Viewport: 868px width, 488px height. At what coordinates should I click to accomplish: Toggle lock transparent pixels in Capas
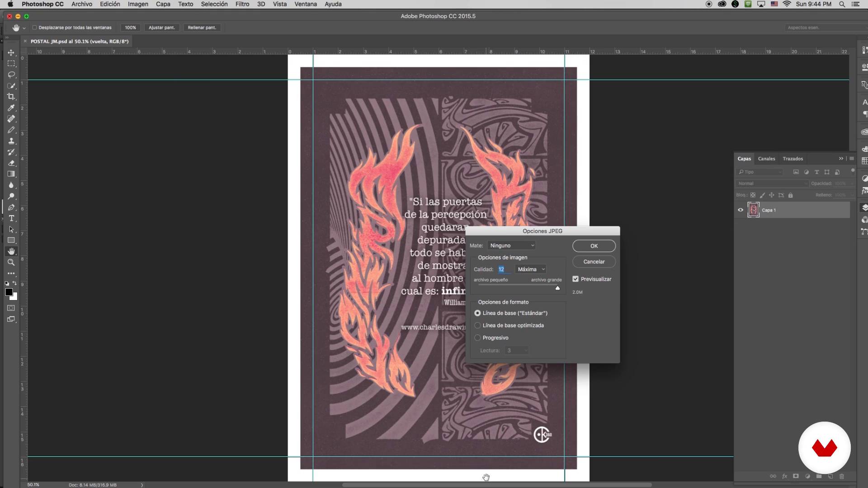753,195
